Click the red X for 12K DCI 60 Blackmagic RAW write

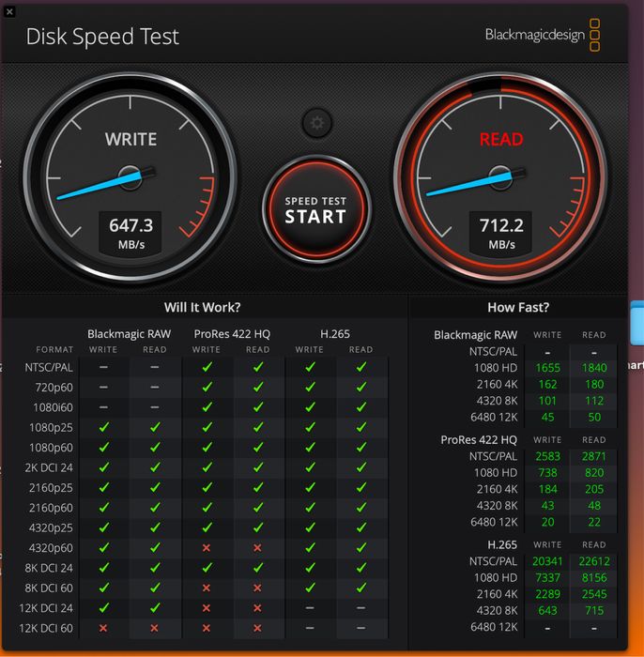tap(103, 628)
